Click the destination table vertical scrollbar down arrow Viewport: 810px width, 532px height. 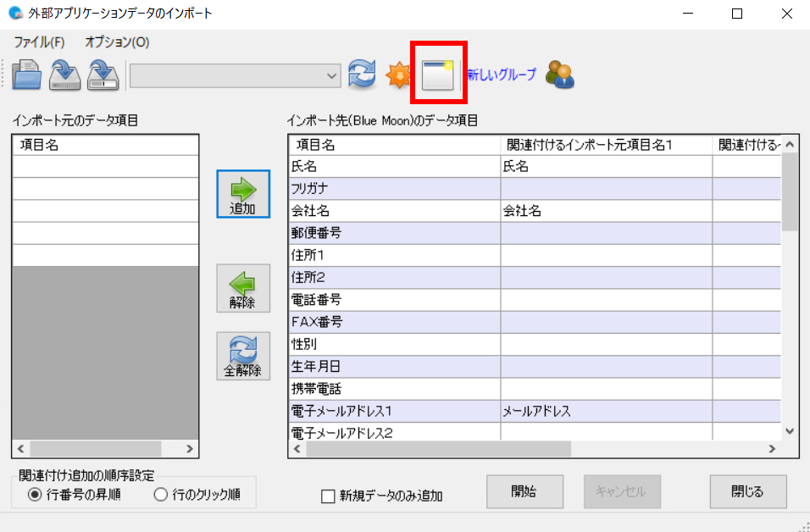click(x=790, y=430)
